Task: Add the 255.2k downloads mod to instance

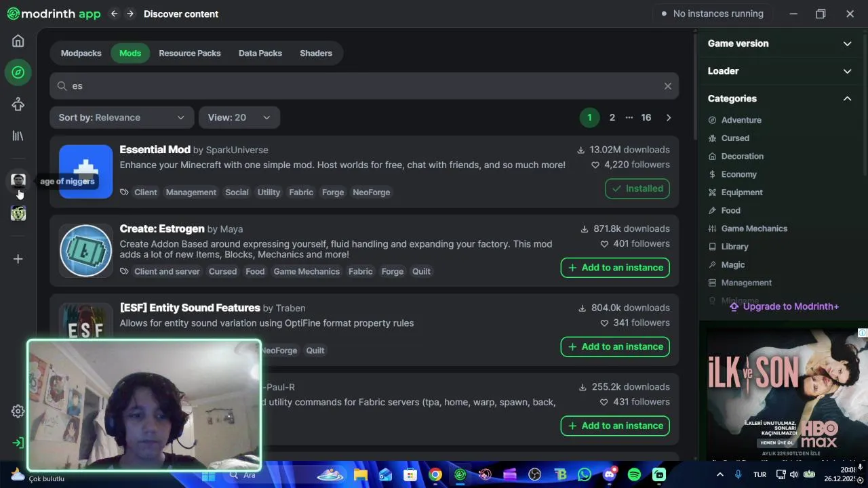Action: coord(615,426)
